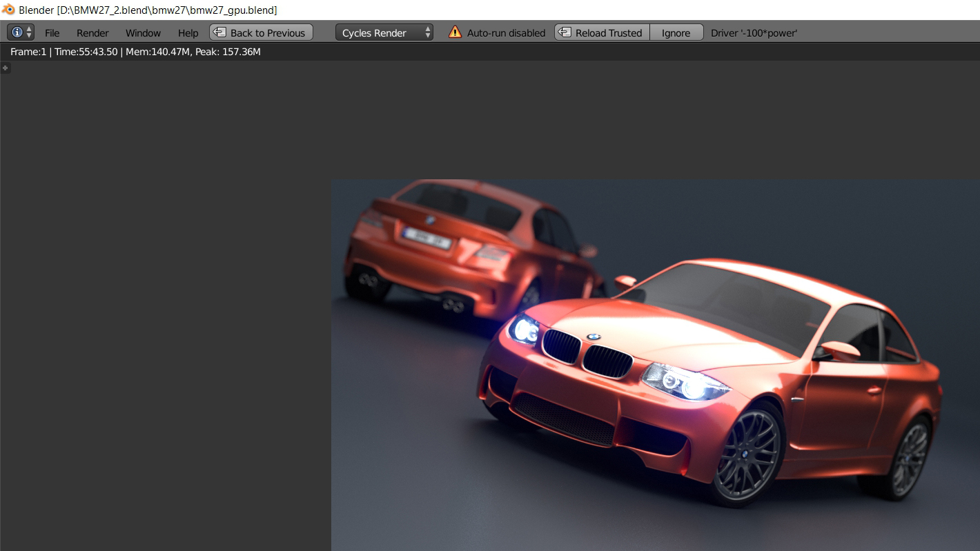Open the Cycles Render engine dropdown
This screenshot has height=551, width=980.
(384, 32)
